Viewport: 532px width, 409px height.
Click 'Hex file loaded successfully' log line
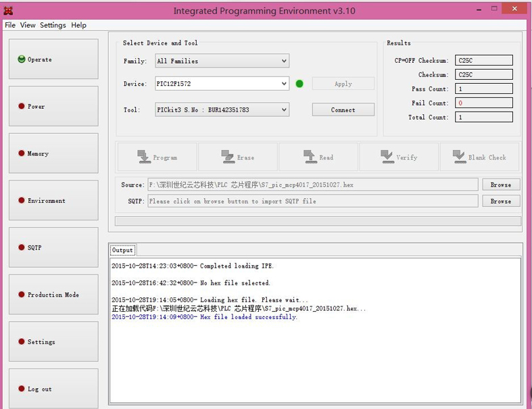[x=204, y=316]
